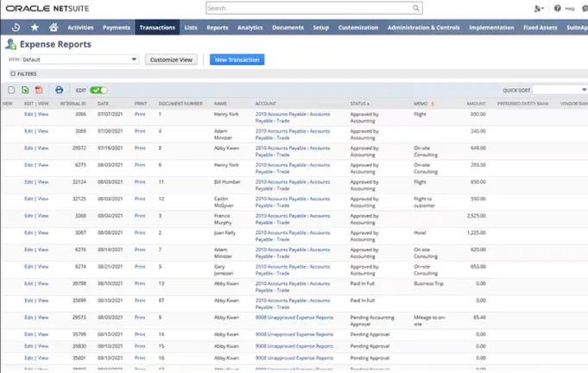This screenshot has height=373, width=588.
Task: Export the list as PDF
Action: coord(39,90)
